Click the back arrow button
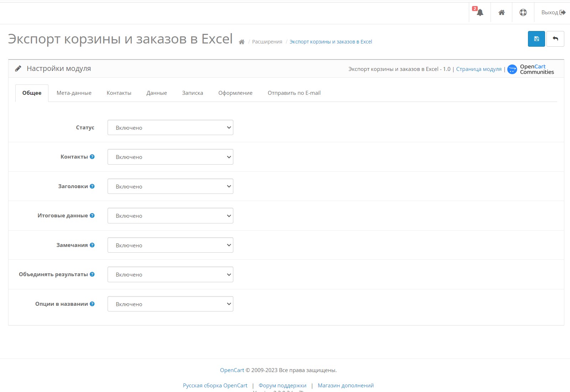The width and height of the screenshot is (570, 392). click(x=555, y=39)
